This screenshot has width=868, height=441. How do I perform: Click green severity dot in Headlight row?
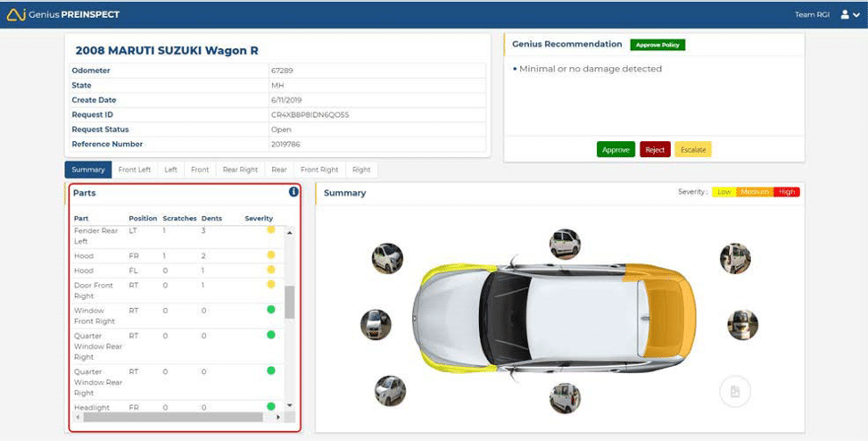[270, 406]
